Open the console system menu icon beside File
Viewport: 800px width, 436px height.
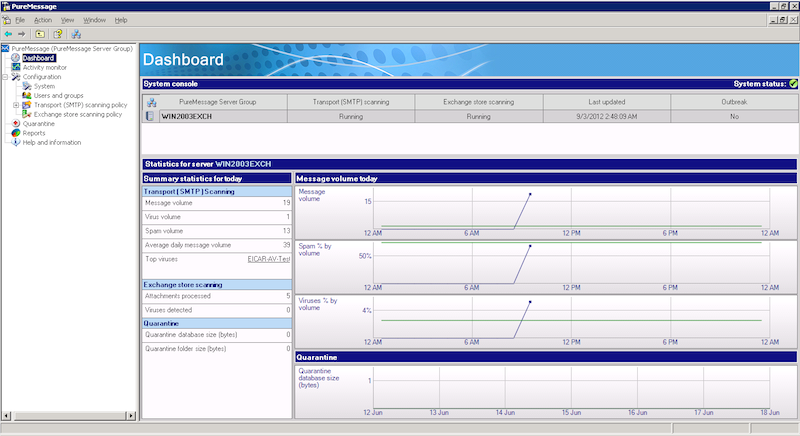(7, 20)
